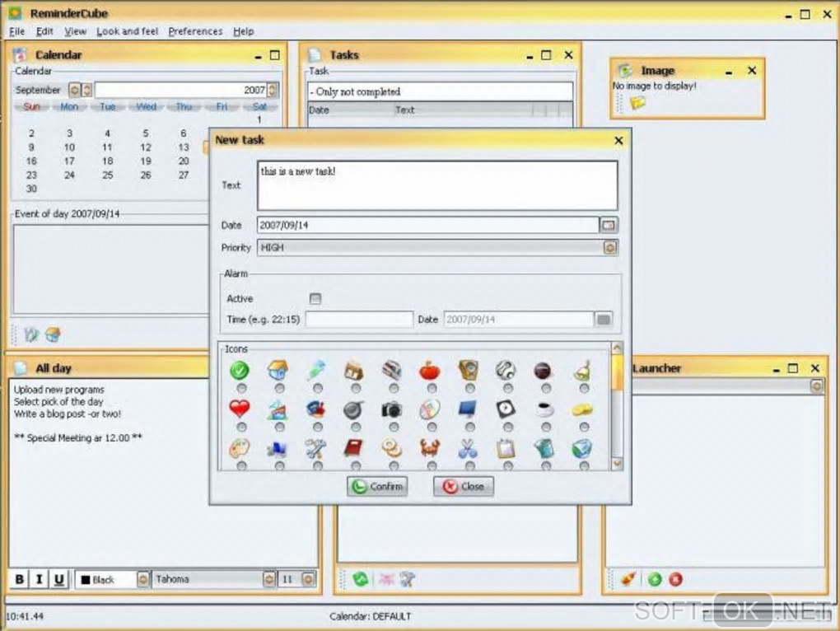Choose the golden bell icon
Viewport: 840px width, 631px height.
click(582, 370)
